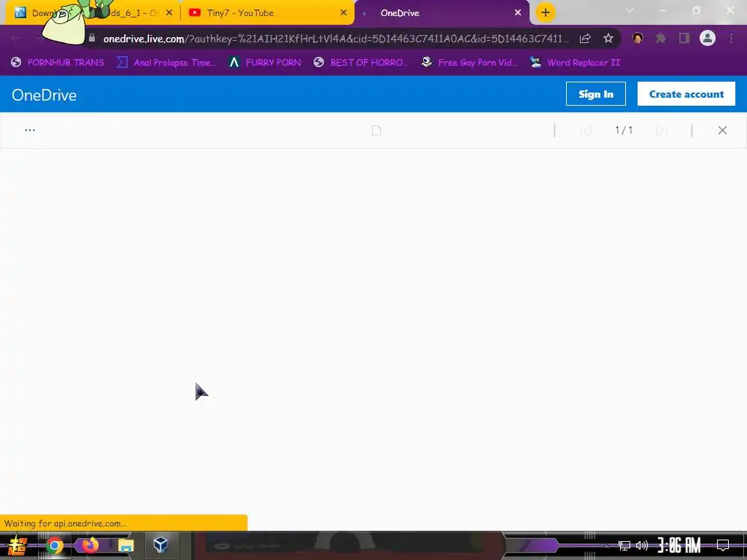Viewport: 747px width, 560px height.
Task: Switch to the Tiny7 - YouTube tab
Action: pyautogui.click(x=267, y=13)
